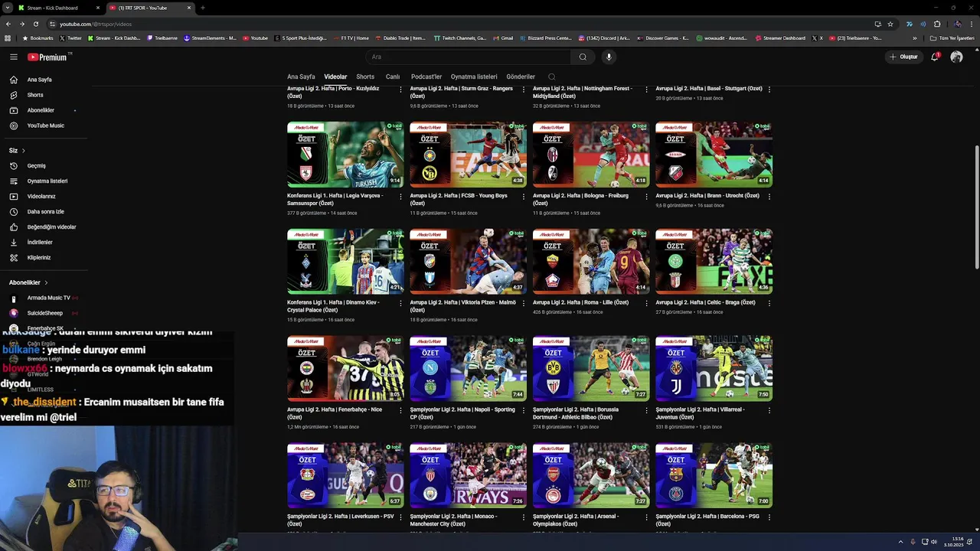Open FCSB - Young Boys video thumbnail

pos(468,155)
